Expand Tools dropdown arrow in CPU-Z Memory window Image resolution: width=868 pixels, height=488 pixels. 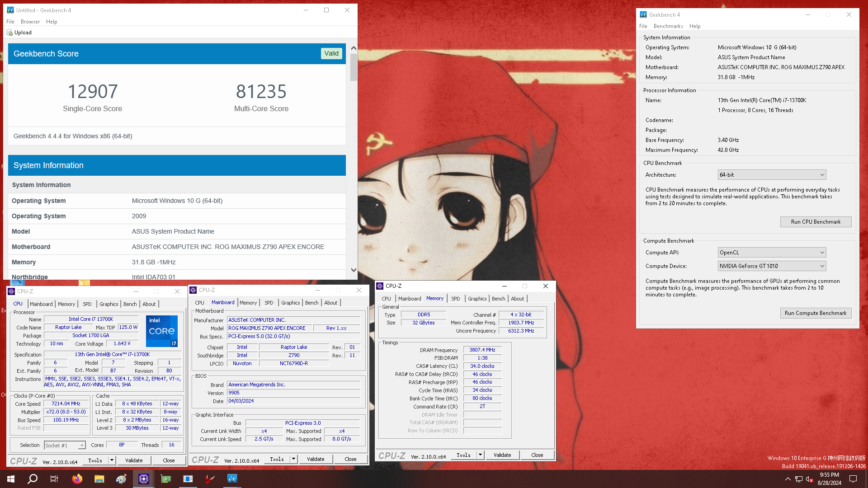coord(480,455)
